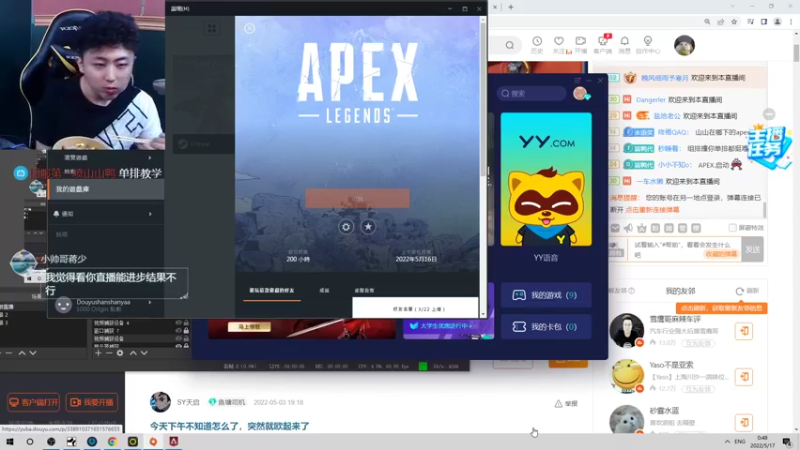Open the friends list chat bar in Origin
Screen dimensions: 800x450
click(415, 309)
